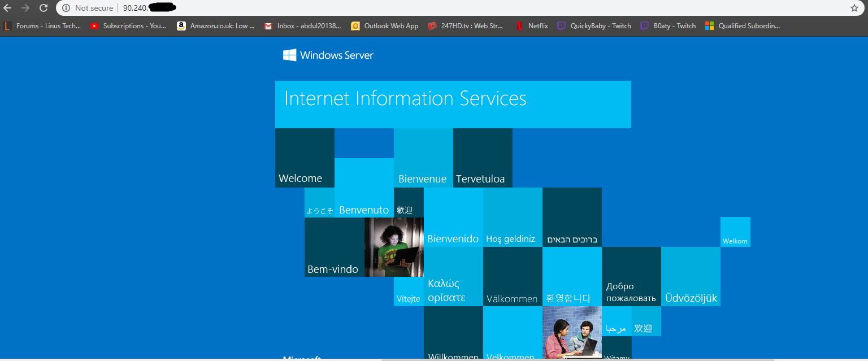This screenshot has width=868, height=361.
Task: Click the Добро пожаловать tile
Action: 631,276
